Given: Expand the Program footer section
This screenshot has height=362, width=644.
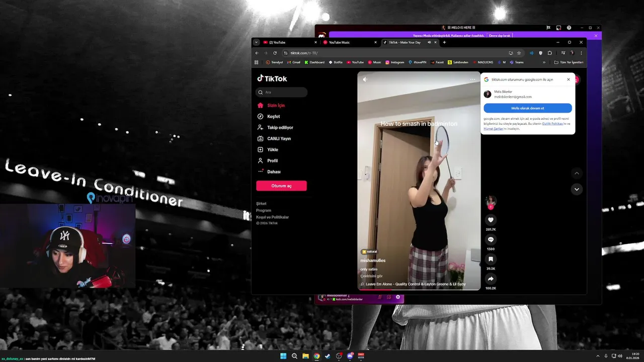Looking at the screenshot, I should [264, 210].
